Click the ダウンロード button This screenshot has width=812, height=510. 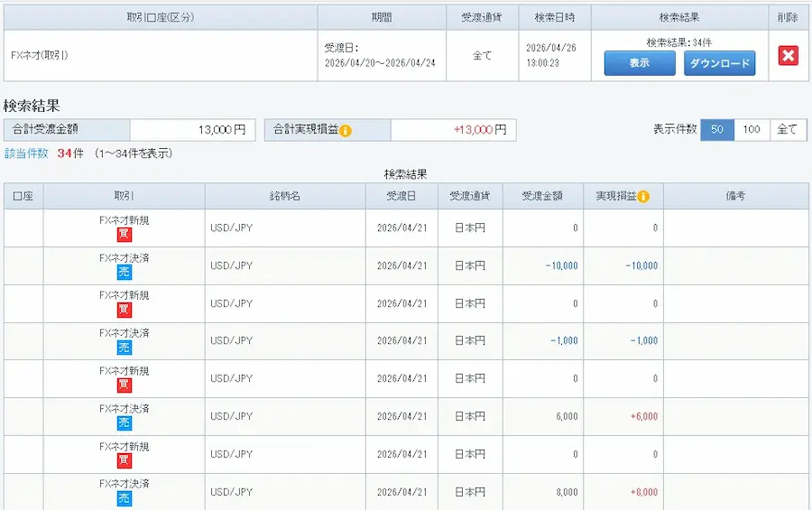[719, 63]
